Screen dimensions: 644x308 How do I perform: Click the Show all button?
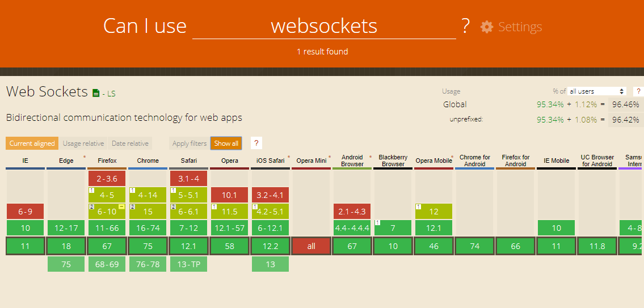[226, 144]
